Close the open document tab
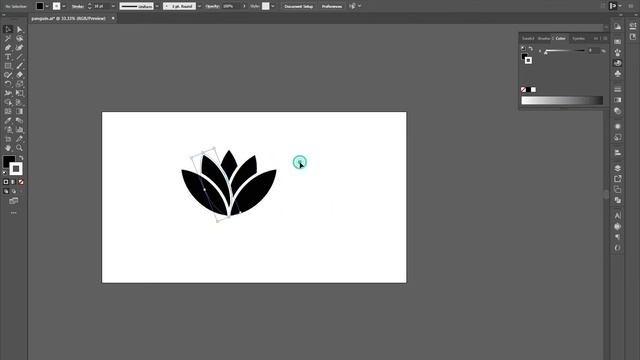Image resolution: width=640 pixels, height=360 pixels. pos(113,18)
